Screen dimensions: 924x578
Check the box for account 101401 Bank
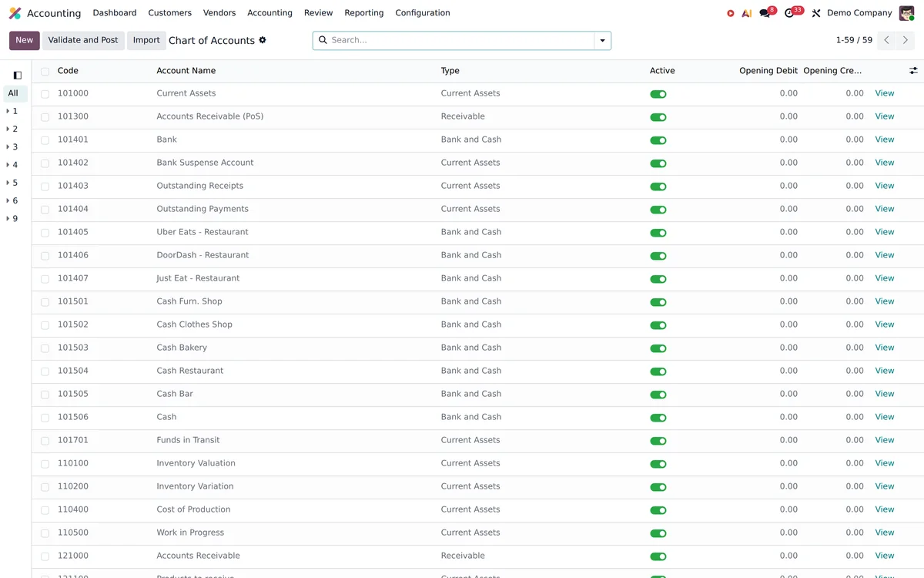pyautogui.click(x=45, y=140)
